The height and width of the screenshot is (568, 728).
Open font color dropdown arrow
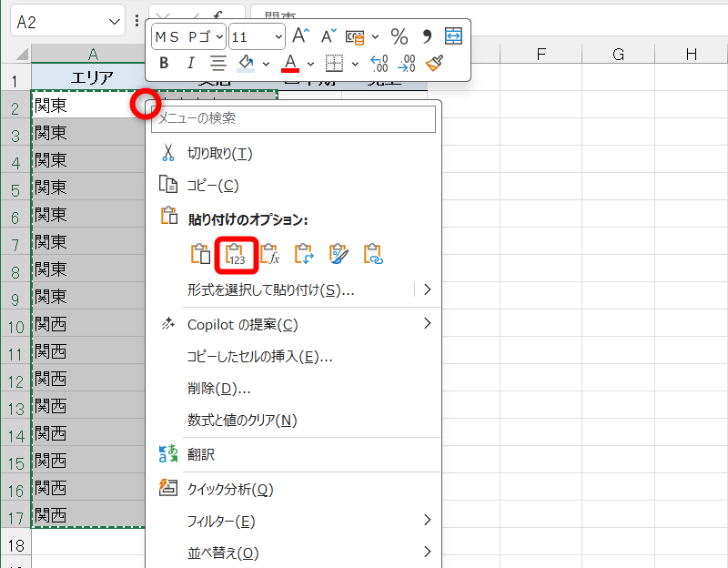(310, 64)
